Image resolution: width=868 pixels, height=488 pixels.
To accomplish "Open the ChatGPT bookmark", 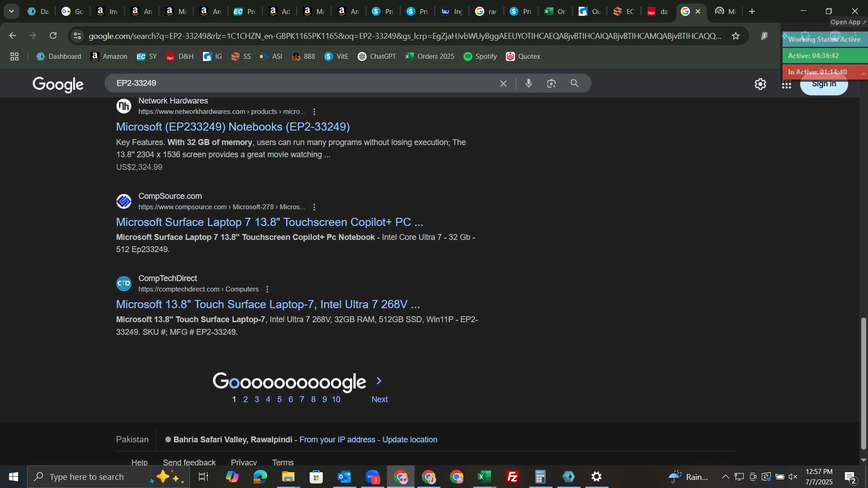I will (377, 56).
